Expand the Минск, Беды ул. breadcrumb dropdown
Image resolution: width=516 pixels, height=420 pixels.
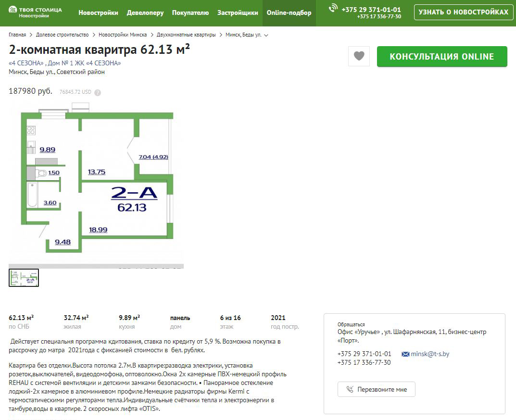tap(266, 35)
